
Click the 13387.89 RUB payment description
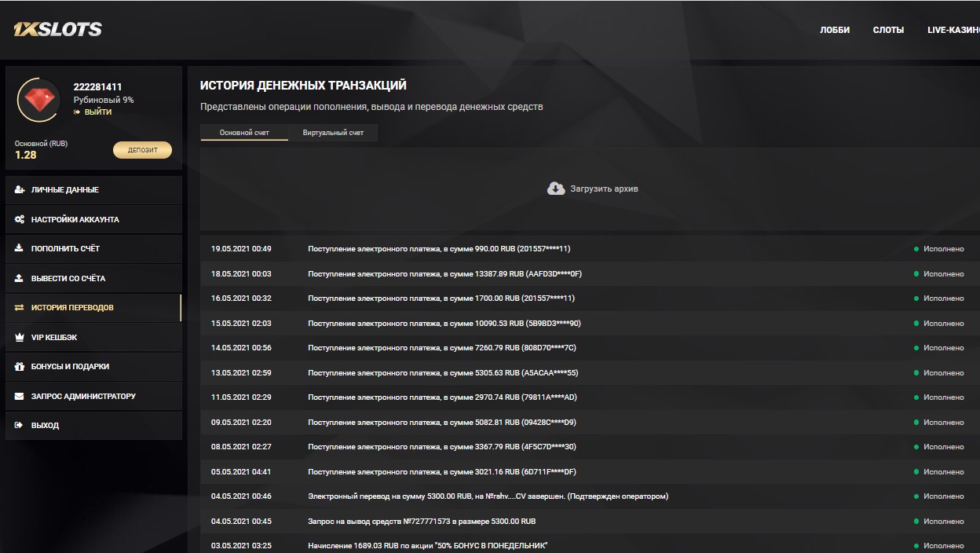coord(444,274)
